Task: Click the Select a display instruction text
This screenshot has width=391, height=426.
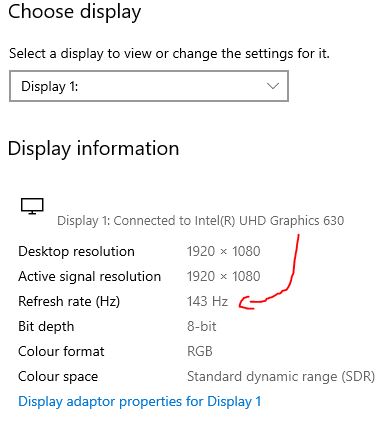Action: tap(169, 53)
